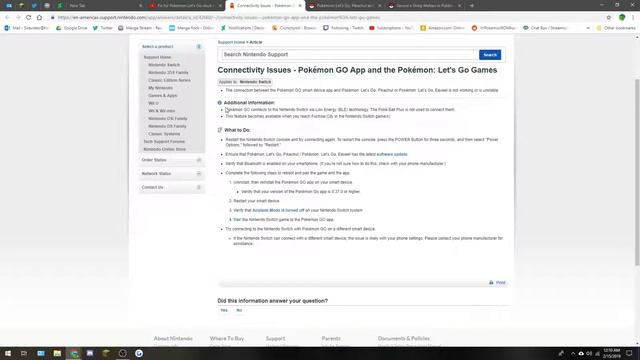
Task: Select Nintendo 3DS Family in the sidebar
Action: [x=168, y=73]
